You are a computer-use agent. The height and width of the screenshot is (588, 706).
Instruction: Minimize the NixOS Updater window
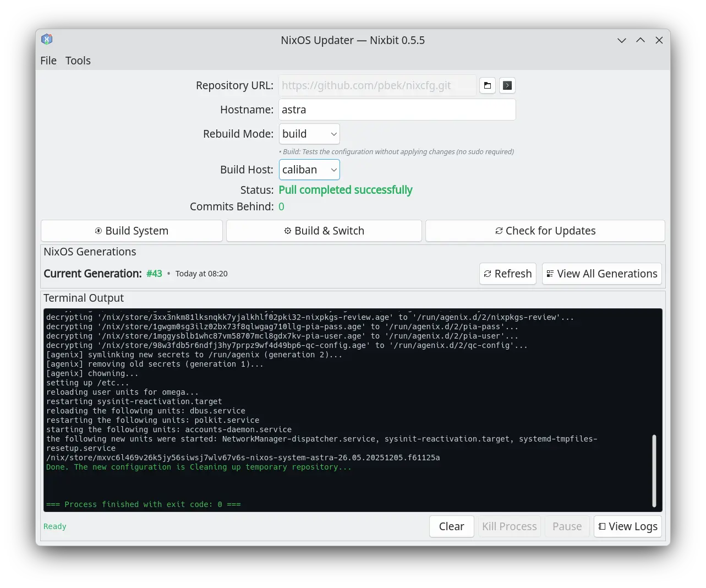(x=622, y=40)
